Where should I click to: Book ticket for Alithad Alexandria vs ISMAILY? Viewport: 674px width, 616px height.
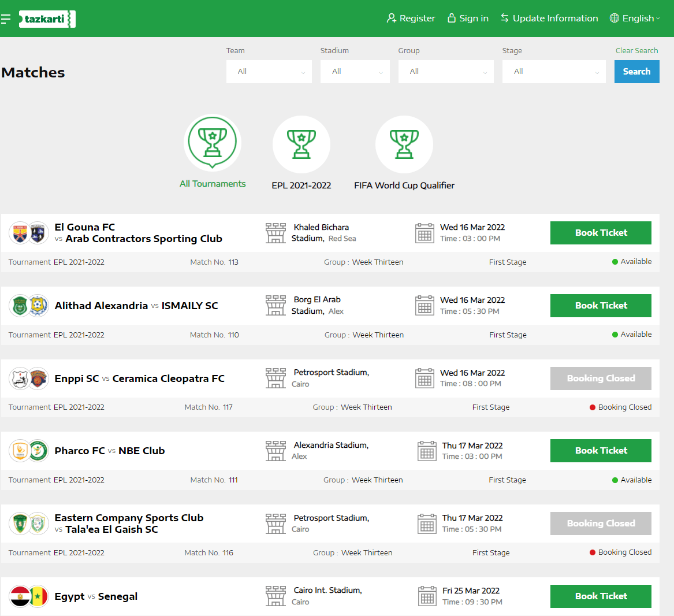click(x=601, y=306)
